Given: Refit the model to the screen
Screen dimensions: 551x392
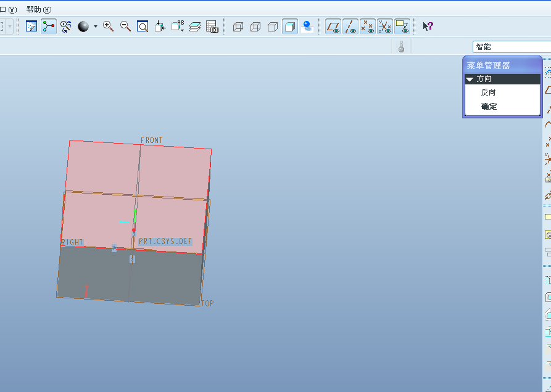Looking at the screenshot, I should click(x=143, y=27).
